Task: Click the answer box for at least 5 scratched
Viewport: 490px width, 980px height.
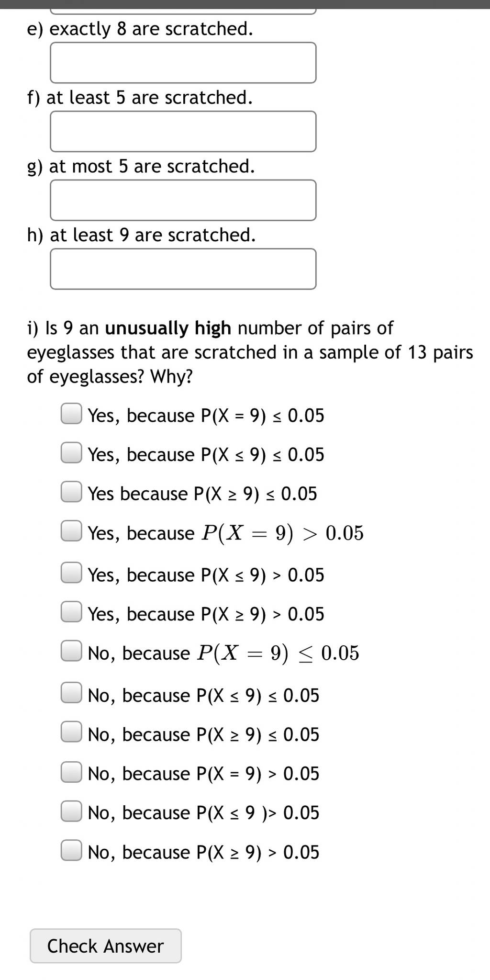Action: pos(183,132)
